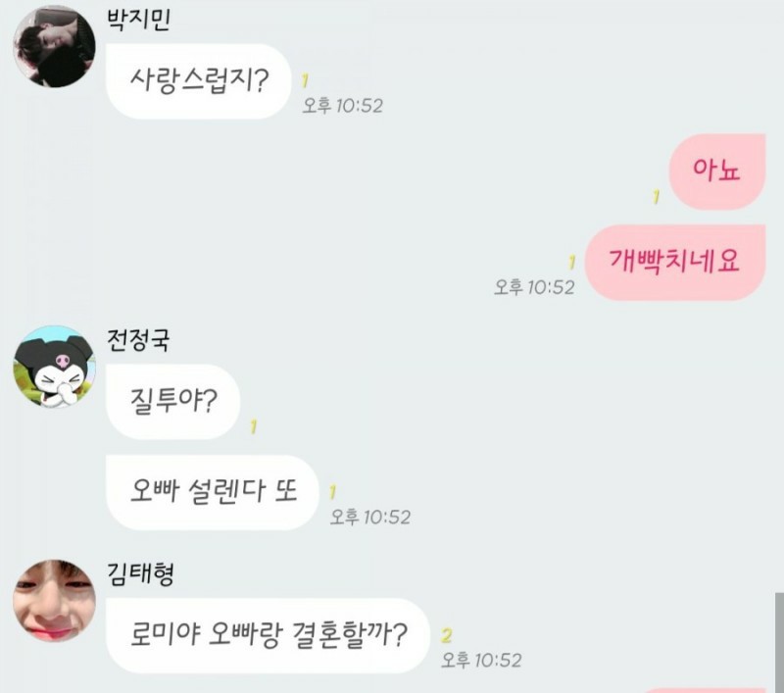Open 김태형's profile picture

tap(54, 601)
